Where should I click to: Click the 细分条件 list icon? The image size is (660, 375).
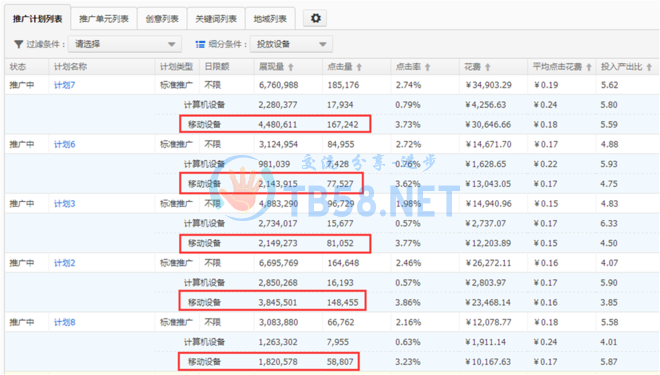(200, 44)
